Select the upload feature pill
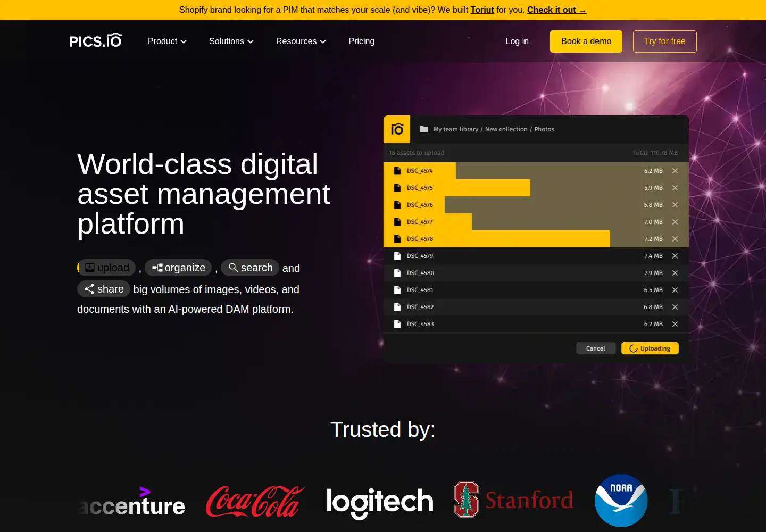 pyautogui.click(x=106, y=268)
